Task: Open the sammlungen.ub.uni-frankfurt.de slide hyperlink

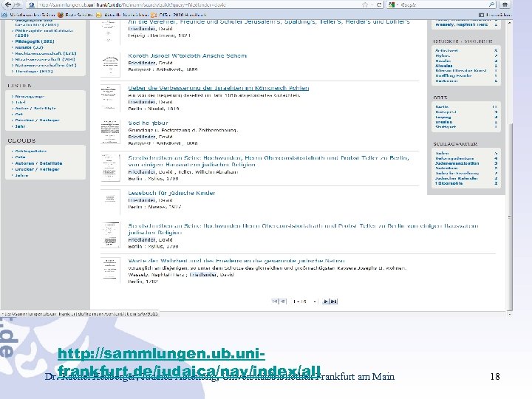Action: [188, 362]
